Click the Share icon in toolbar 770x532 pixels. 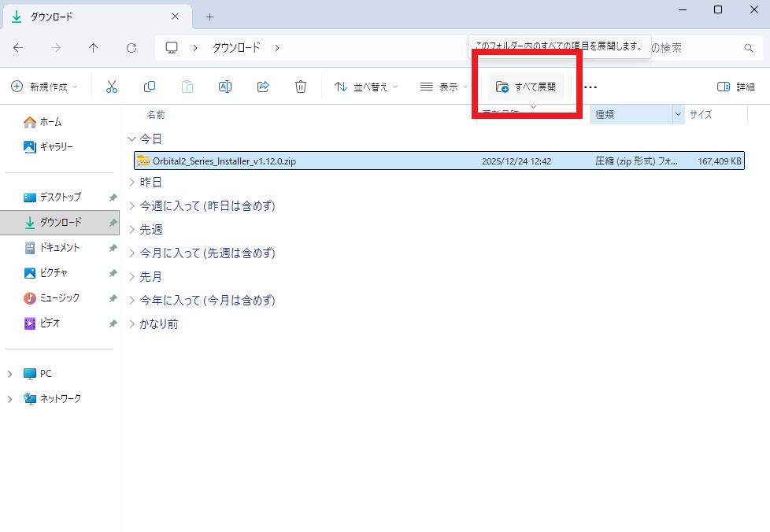pyautogui.click(x=263, y=87)
